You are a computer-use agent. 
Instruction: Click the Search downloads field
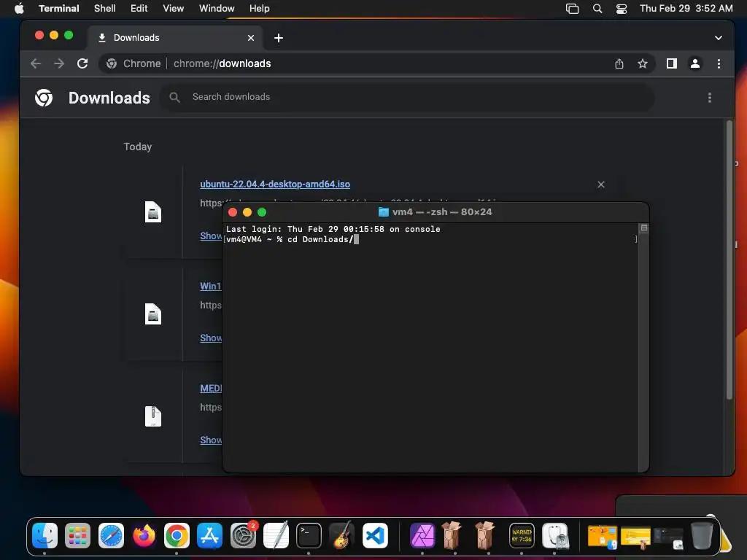tap(407, 97)
